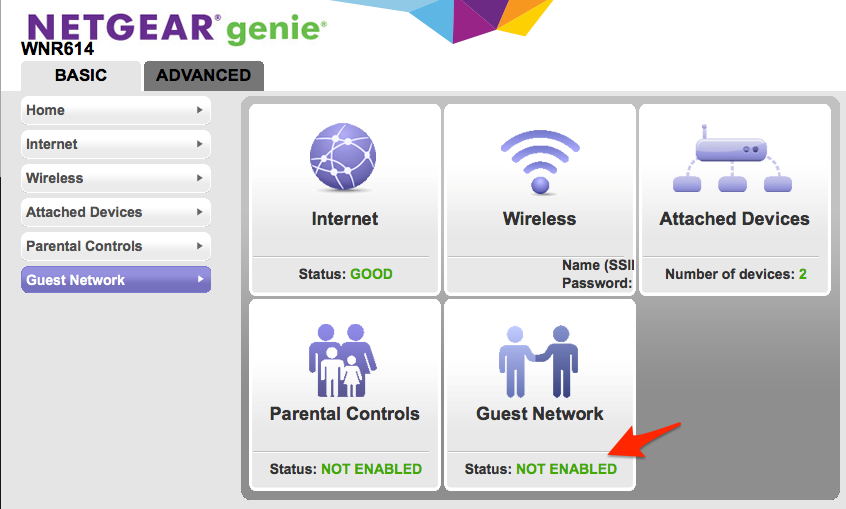Open Internet in the sidebar menu
Image resolution: width=846 pixels, height=509 pixels.
pyautogui.click(x=115, y=144)
